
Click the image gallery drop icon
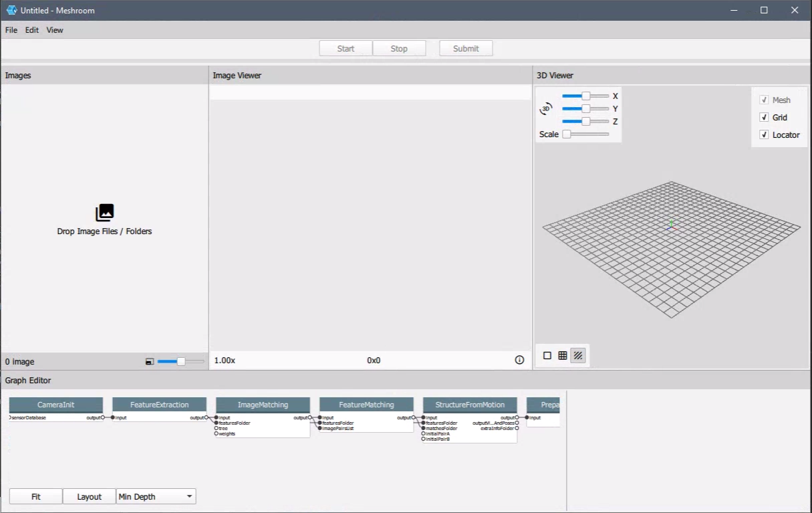click(x=105, y=213)
